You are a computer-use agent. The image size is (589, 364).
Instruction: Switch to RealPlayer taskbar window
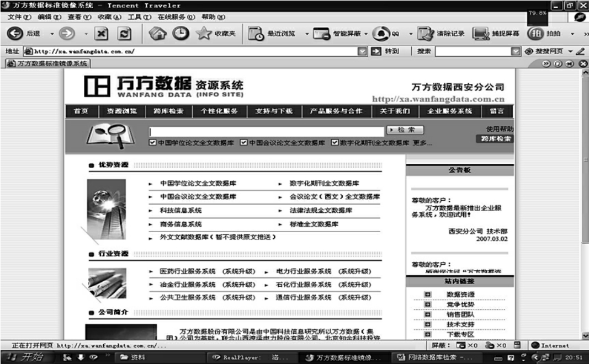pos(251,357)
